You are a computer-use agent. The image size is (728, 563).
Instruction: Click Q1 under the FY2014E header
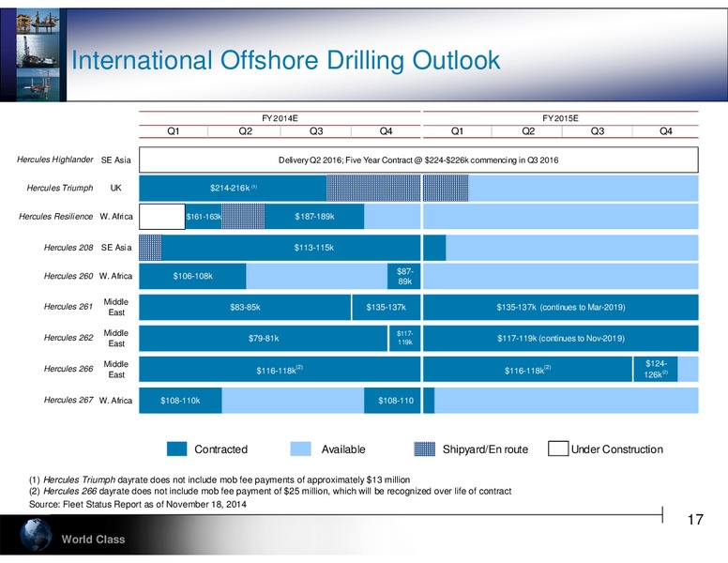174,131
